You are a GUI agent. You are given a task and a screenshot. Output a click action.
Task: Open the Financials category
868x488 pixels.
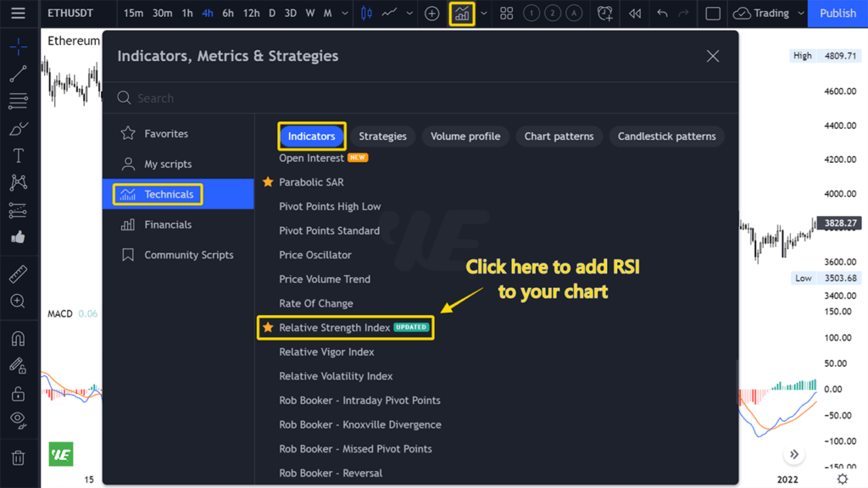[168, 225]
